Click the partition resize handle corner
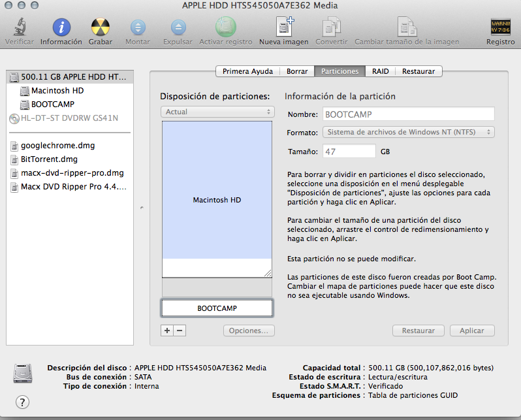The height and width of the screenshot is (420, 521). click(x=268, y=273)
